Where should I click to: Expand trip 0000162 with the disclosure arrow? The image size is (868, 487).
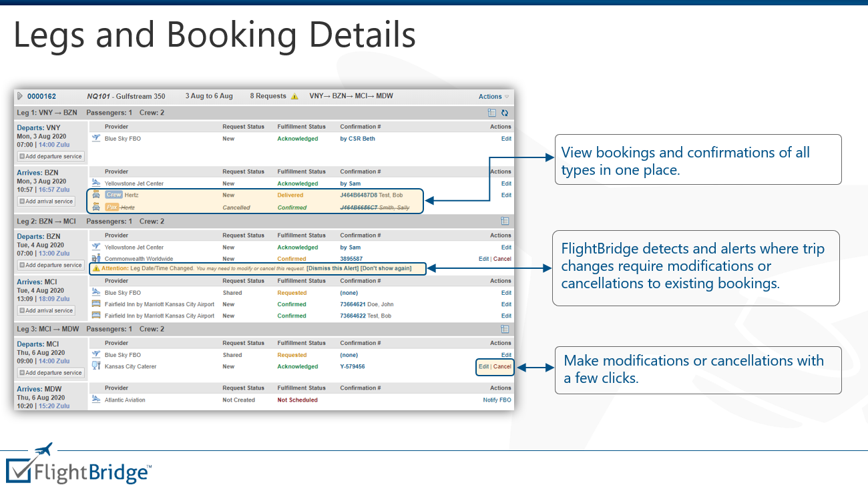(x=20, y=95)
